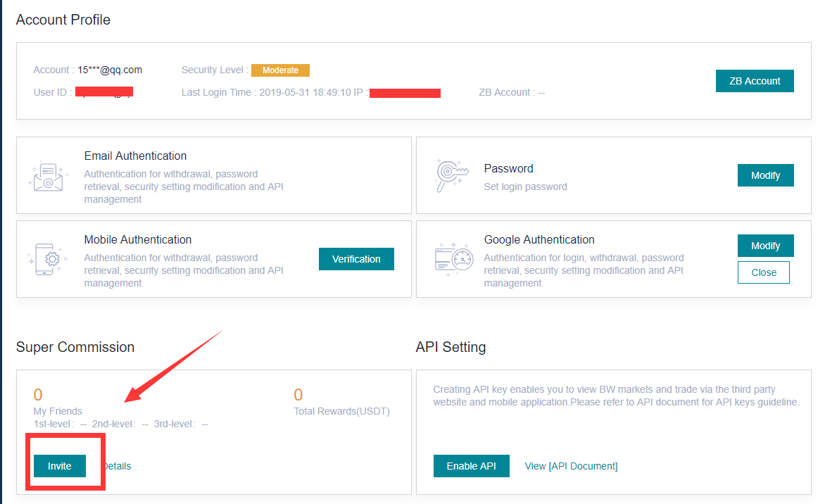Click the Total Rewards (USDT) value
This screenshot has height=504, width=825.
tap(298, 394)
